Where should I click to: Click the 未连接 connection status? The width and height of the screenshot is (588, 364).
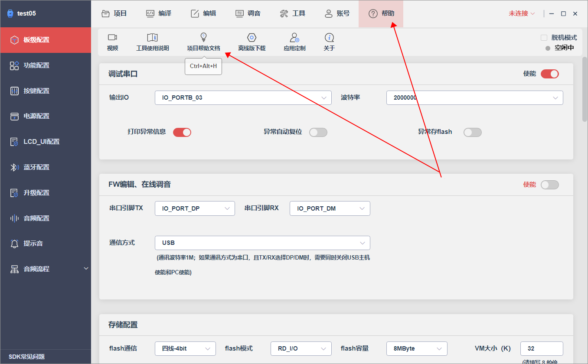click(522, 13)
